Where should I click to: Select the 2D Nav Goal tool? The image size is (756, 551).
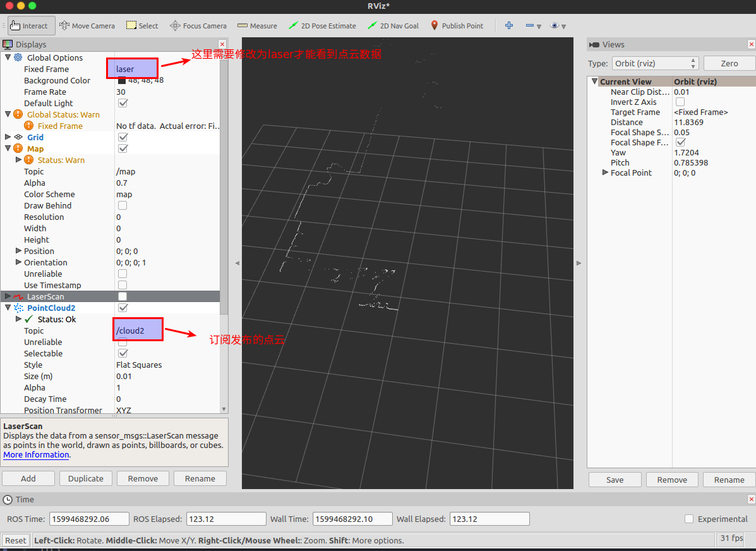[393, 25]
